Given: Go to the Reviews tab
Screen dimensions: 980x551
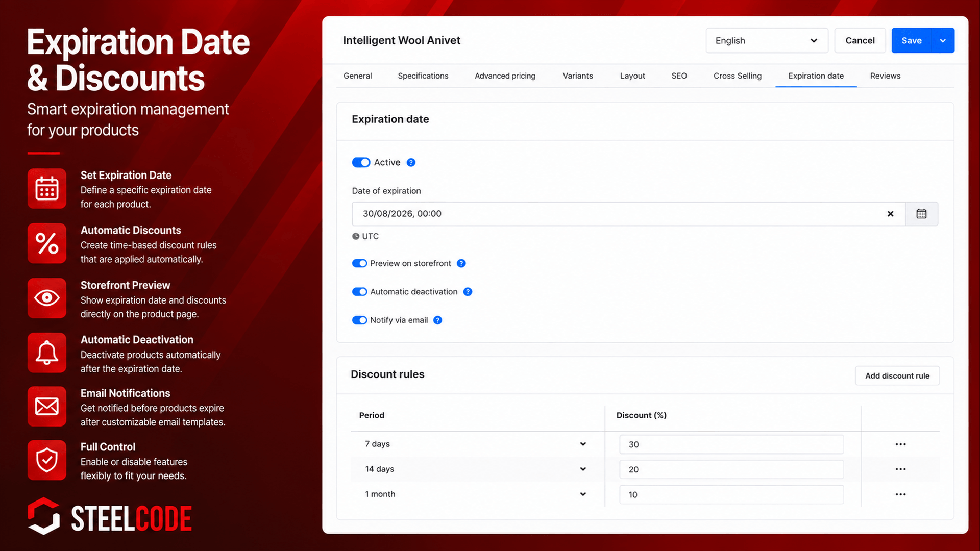Looking at the screenshot, I should pos(885,76).
